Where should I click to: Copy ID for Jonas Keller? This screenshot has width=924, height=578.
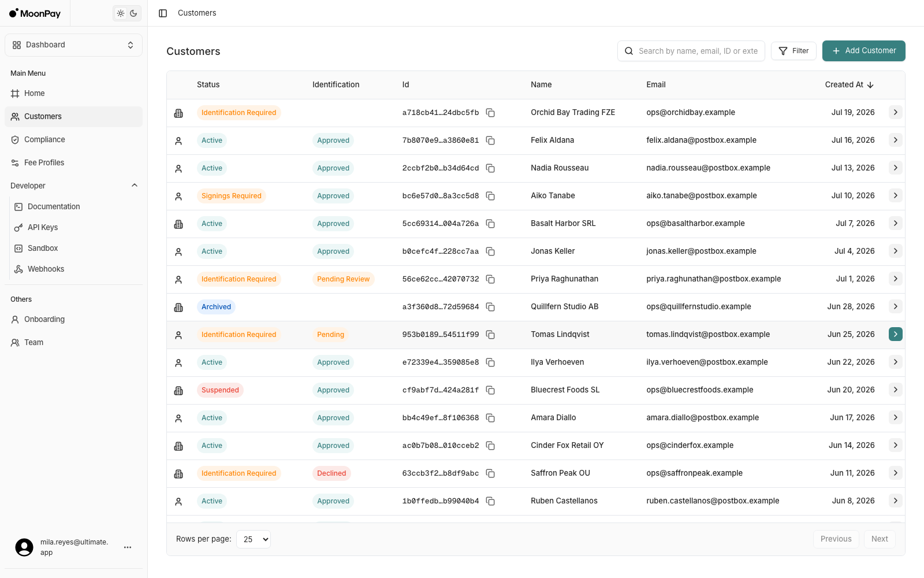490,251
